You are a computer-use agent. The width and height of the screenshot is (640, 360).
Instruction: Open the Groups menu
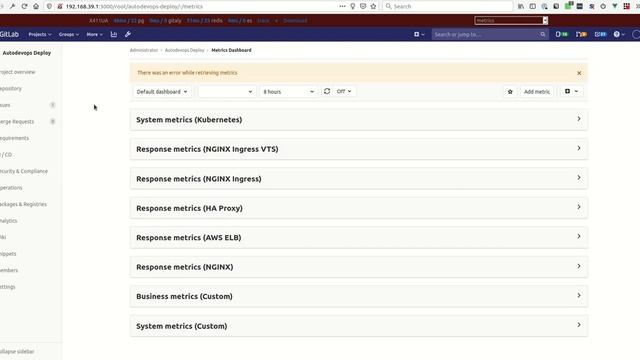click(x=69, y=34)
